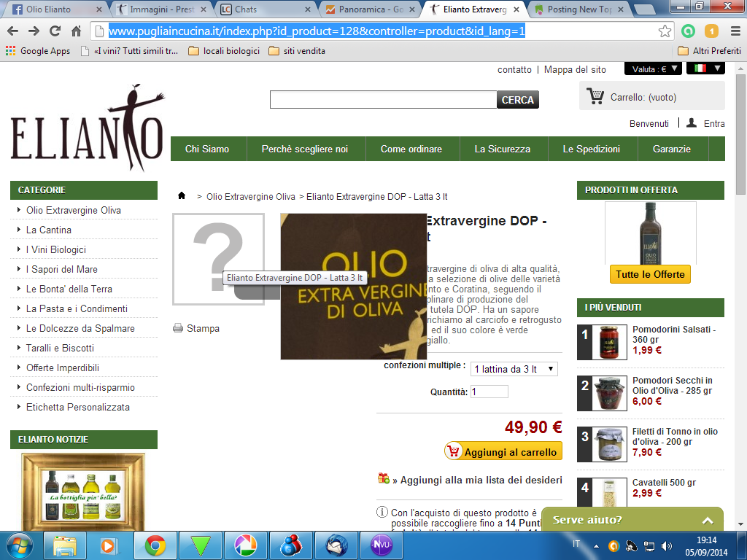Click the gift icon by wishlist link
The height and width of the screenshot is (560, 747).
coord(384,478)
